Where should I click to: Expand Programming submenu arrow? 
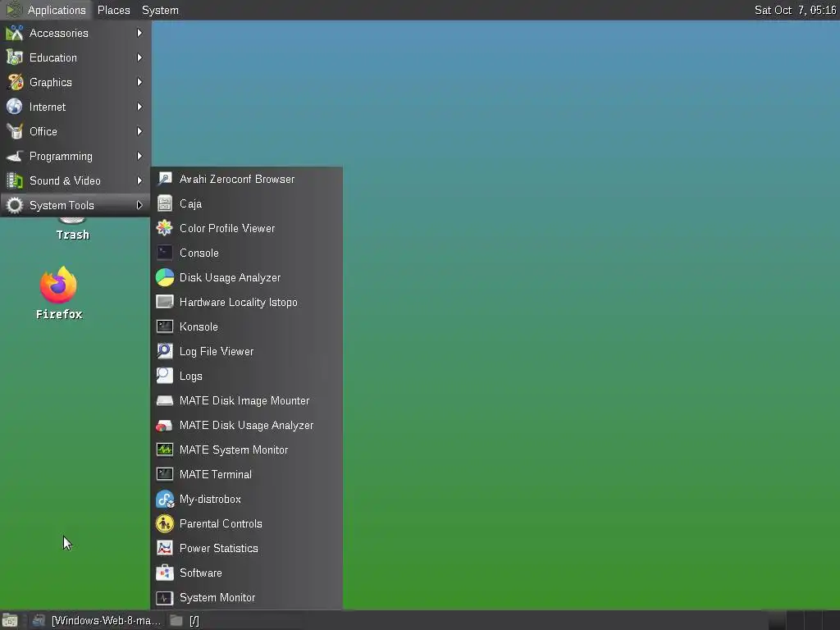[139, 157]
